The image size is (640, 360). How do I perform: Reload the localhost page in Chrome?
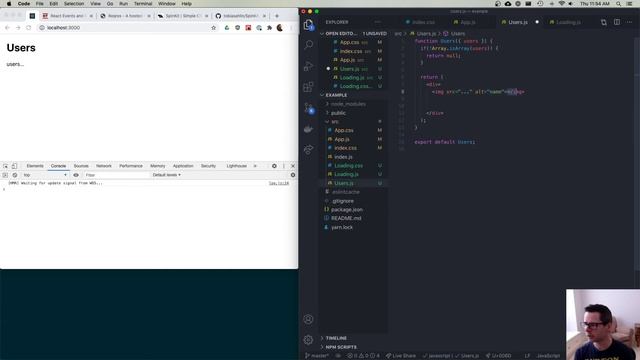pyautogui.click(x=29, y=28)
